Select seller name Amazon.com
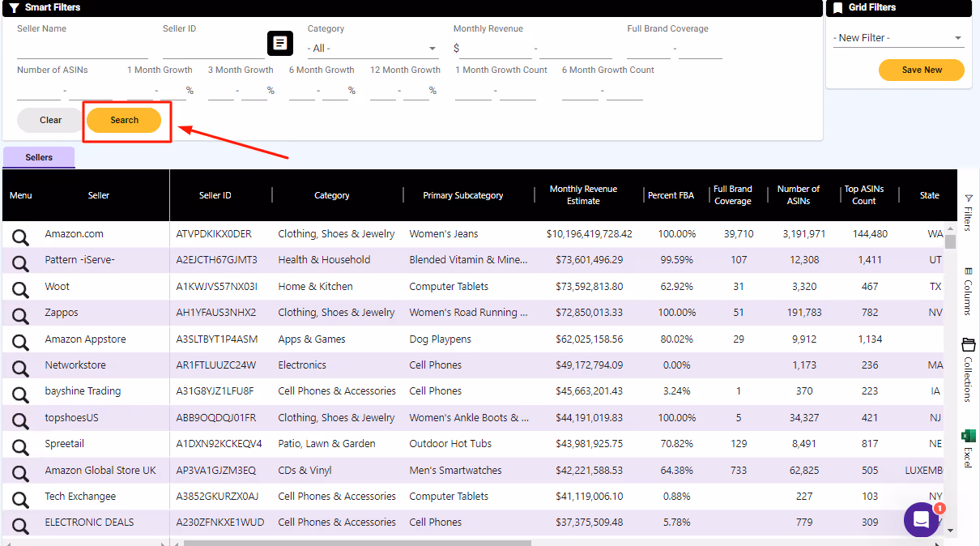Viewport: 980px width, 546px height. [x=75, y=234]
